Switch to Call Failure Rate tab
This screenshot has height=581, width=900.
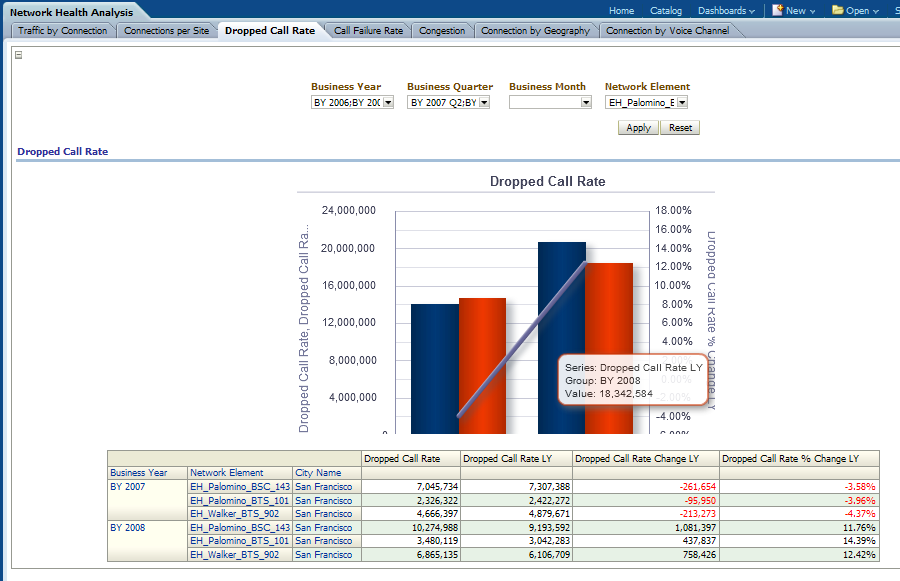pyautogui.click(x=368, y=30)
